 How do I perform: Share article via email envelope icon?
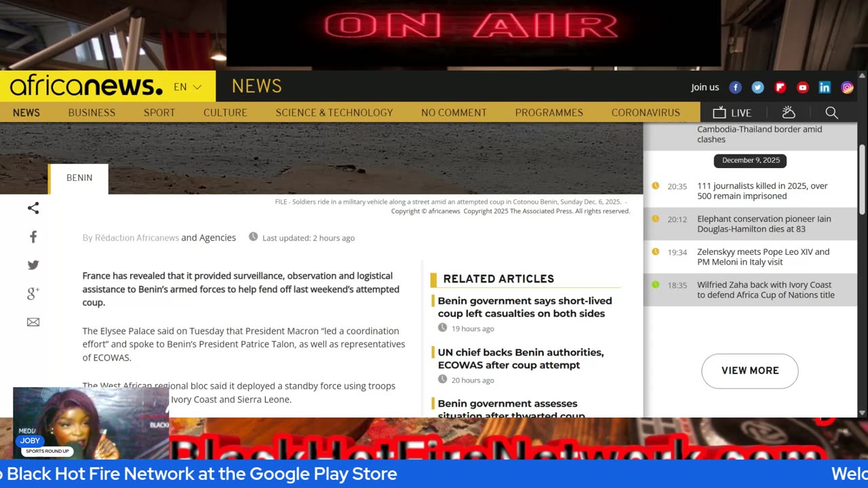tap(33, 322)
